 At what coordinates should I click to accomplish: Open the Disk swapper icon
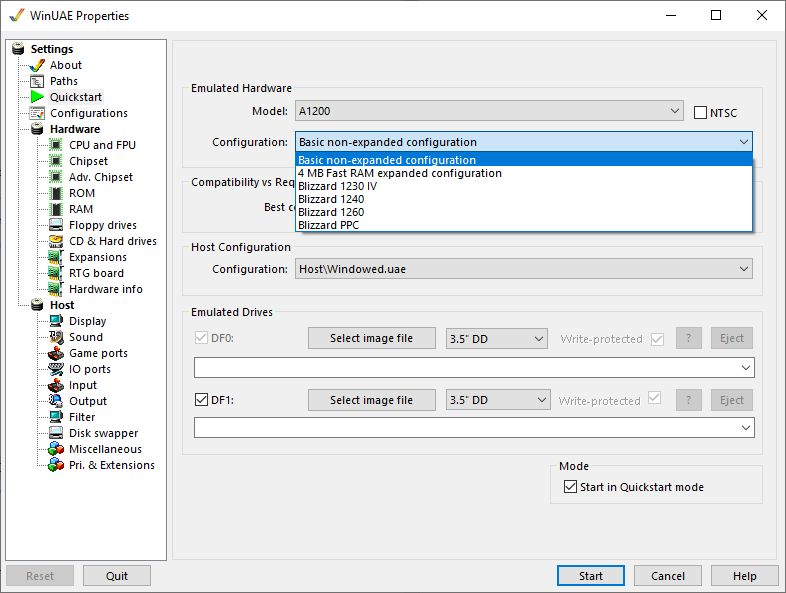[x=56, y=433]
